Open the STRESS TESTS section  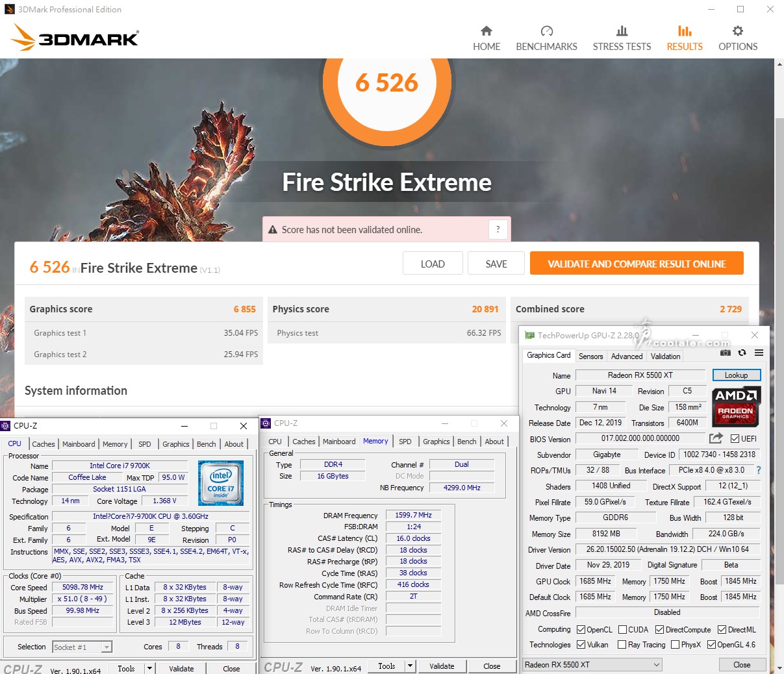622,38
